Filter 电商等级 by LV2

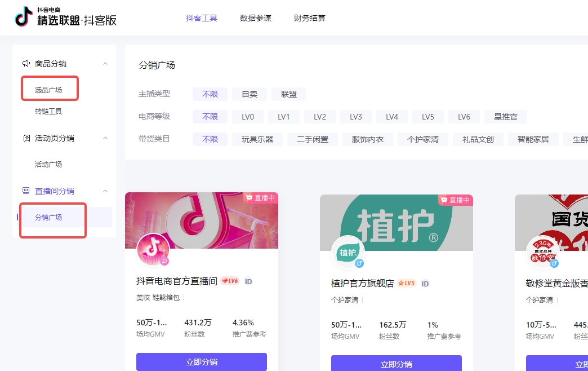pos(320,117)
